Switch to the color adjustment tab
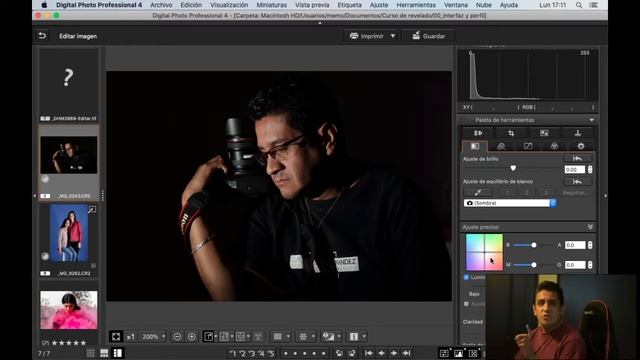640x360 pixels. pos(554,146)
